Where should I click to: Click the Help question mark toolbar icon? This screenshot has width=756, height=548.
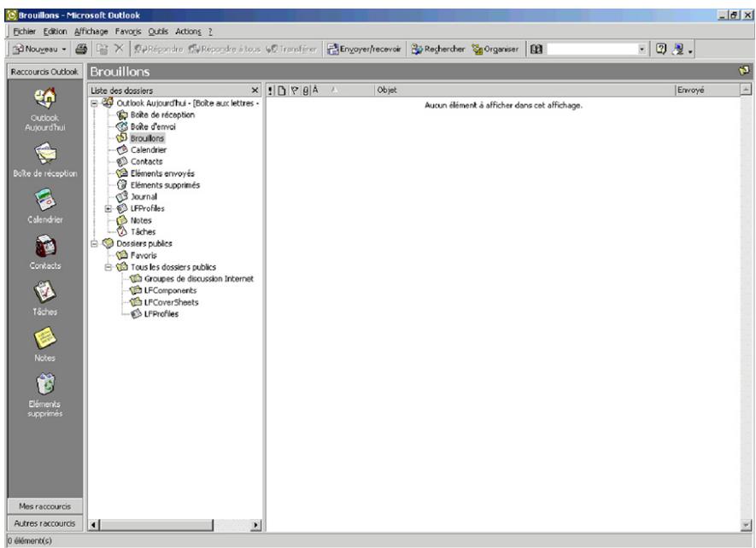click(661, 49)
